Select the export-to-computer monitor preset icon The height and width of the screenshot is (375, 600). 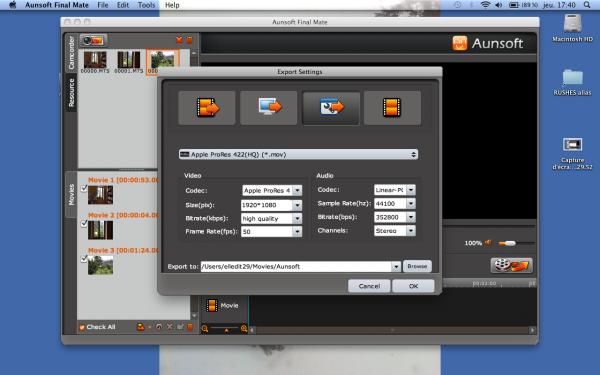tap(269, 108)
